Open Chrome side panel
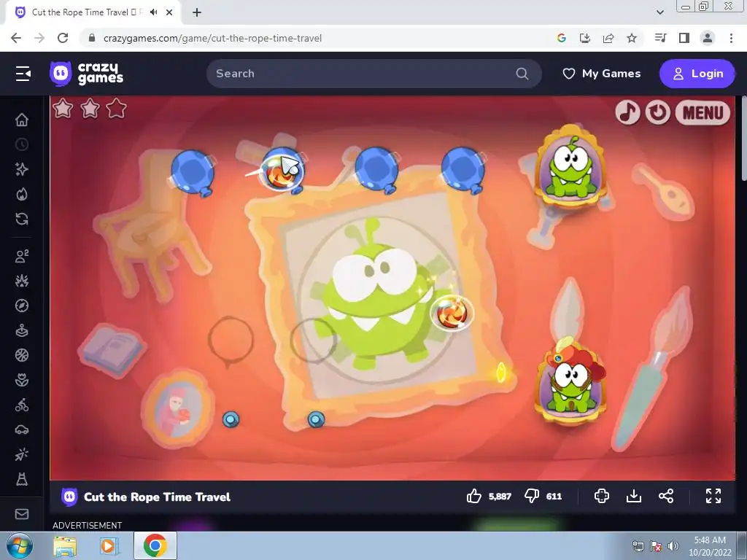747x560 pixels. pos(684,38)
